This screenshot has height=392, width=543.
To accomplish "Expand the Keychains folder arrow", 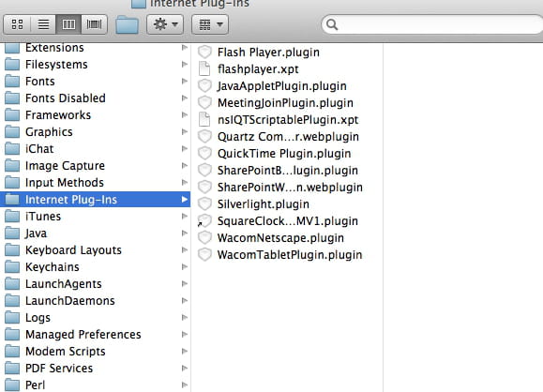I will [x=185, y=266].
